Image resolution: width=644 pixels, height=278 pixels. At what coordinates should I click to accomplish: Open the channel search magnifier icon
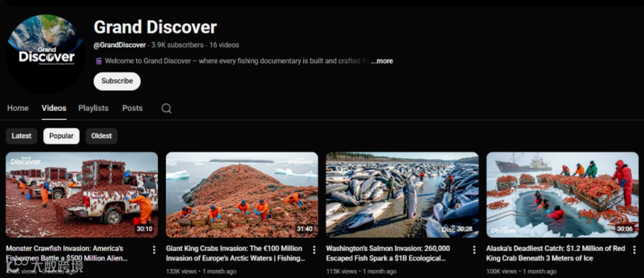[166, 109]
